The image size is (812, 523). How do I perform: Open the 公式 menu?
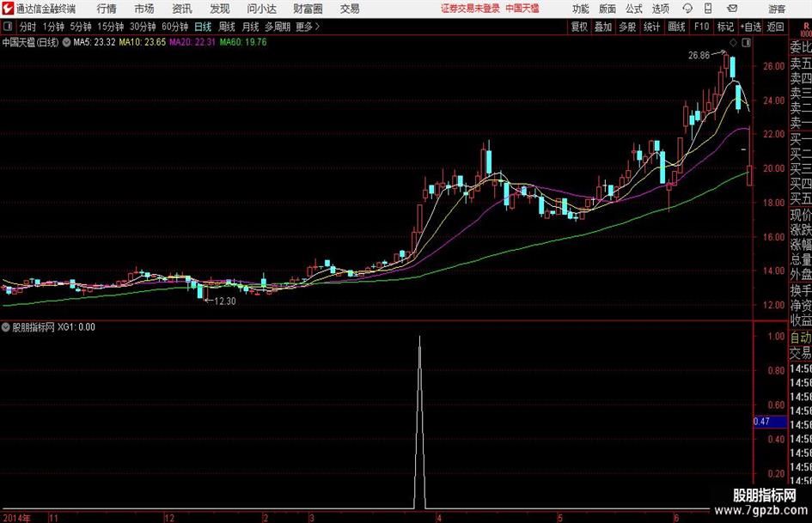(634, 9)
